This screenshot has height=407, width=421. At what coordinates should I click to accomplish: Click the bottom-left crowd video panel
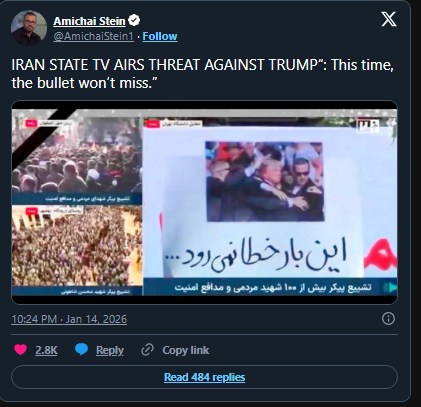tap(77, 250)
